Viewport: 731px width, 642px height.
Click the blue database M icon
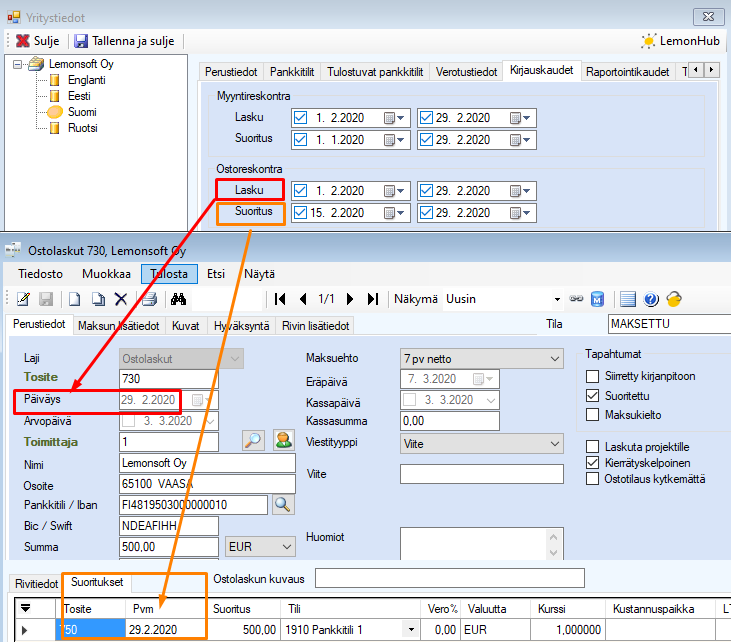click(x=597, y=299)
